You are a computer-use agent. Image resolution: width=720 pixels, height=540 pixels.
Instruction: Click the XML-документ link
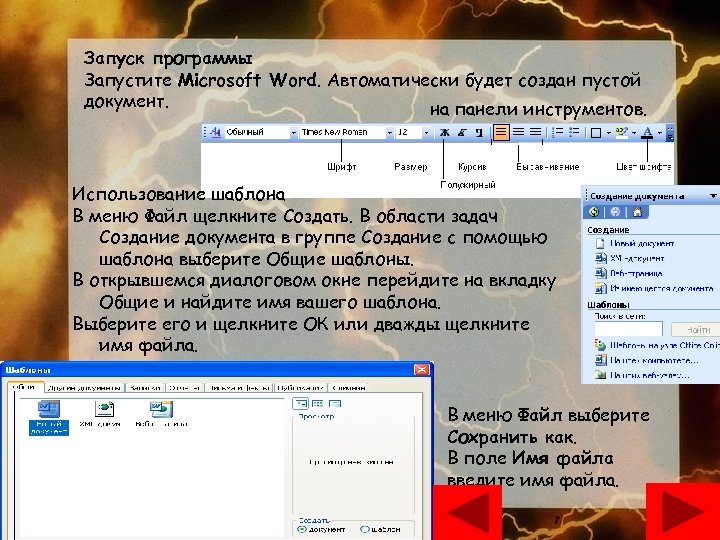pos(637,259)
